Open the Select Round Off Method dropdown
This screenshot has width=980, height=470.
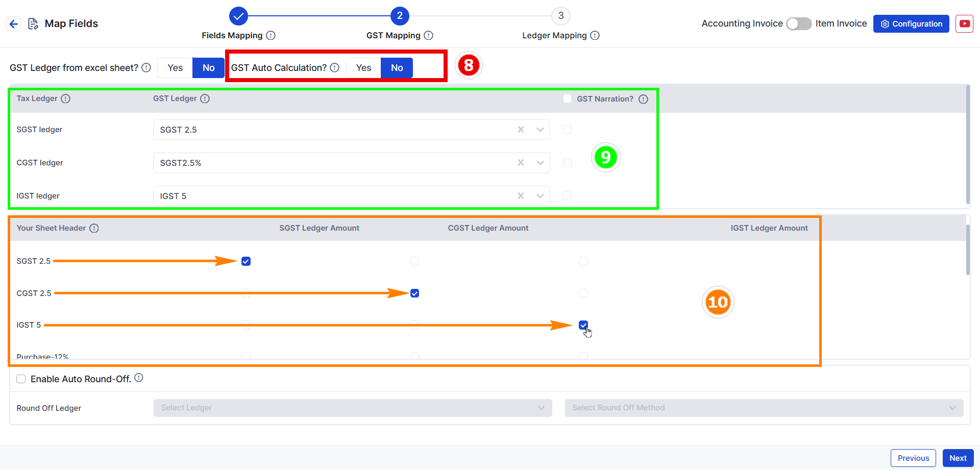pos(764,408)
